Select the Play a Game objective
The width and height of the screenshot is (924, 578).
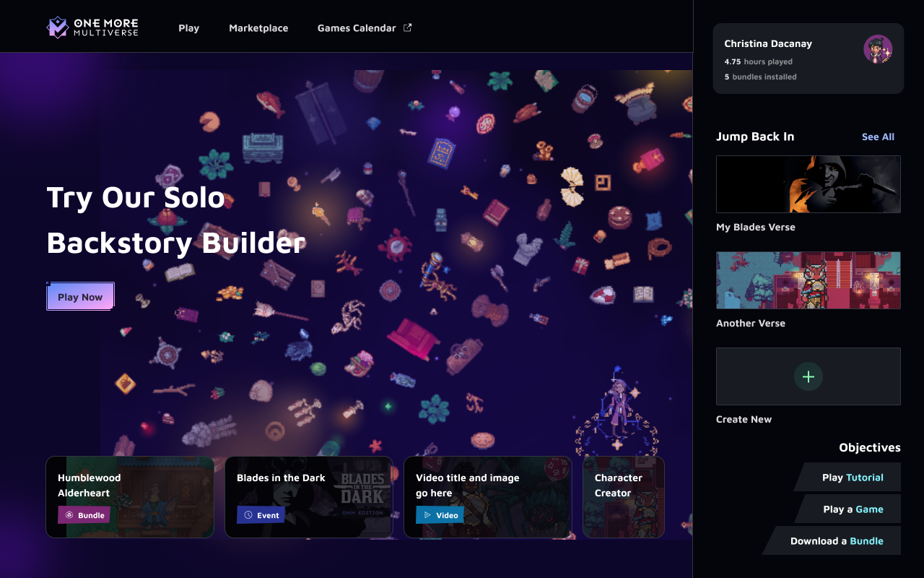point(847,509)
